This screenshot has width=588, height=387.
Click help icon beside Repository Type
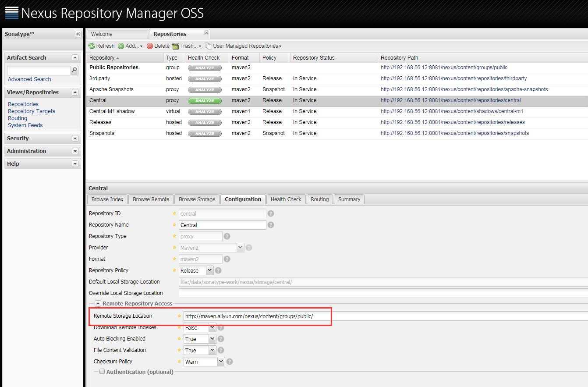(x=227, y=236)
